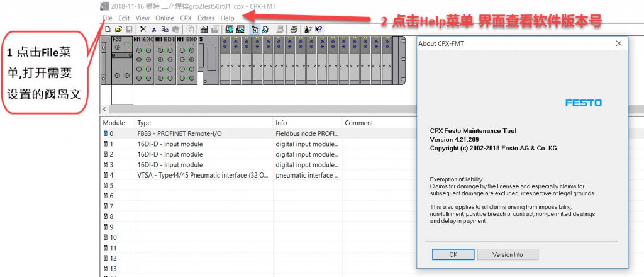This screenshot has height=277, width=644.
Task: Click the Module column header
Action: 118,123
